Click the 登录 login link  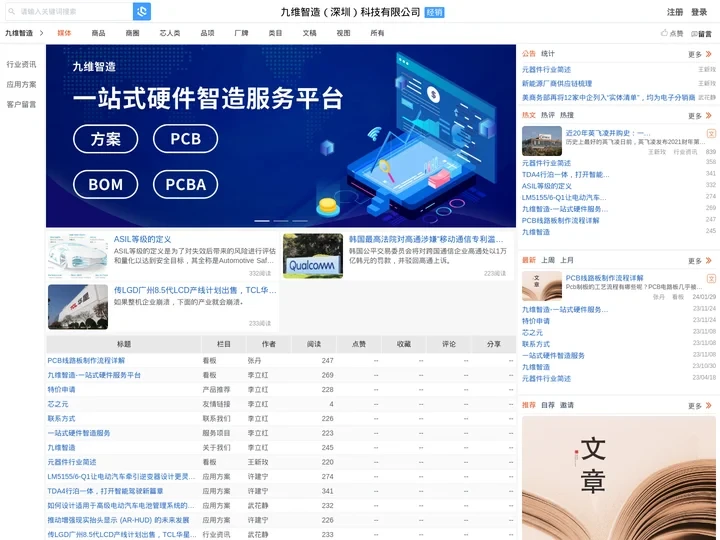click(699, 12)
